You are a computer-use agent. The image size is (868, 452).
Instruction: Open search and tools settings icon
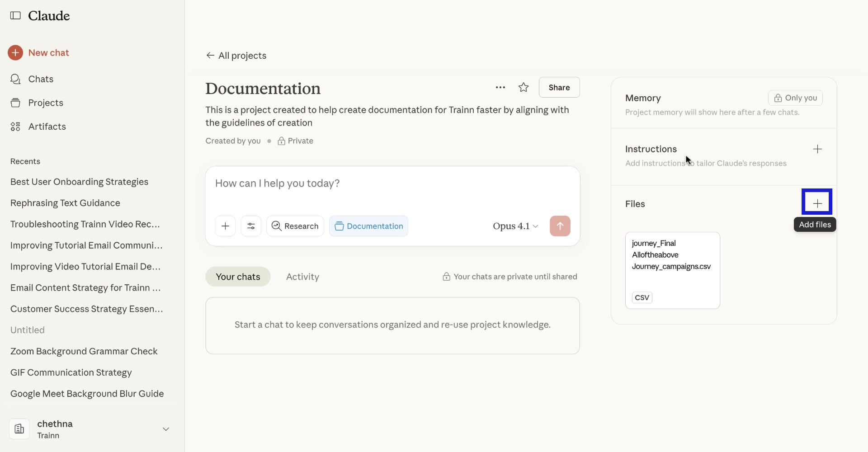pos(251,226)
